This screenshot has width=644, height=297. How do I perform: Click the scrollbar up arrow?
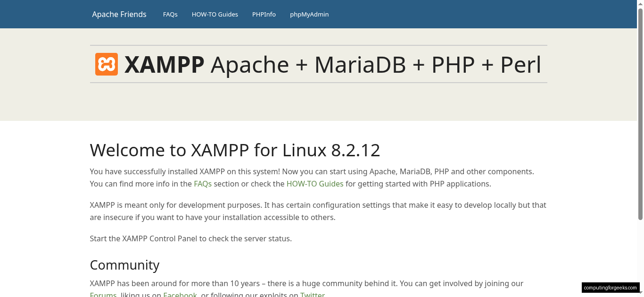point(641,3)
